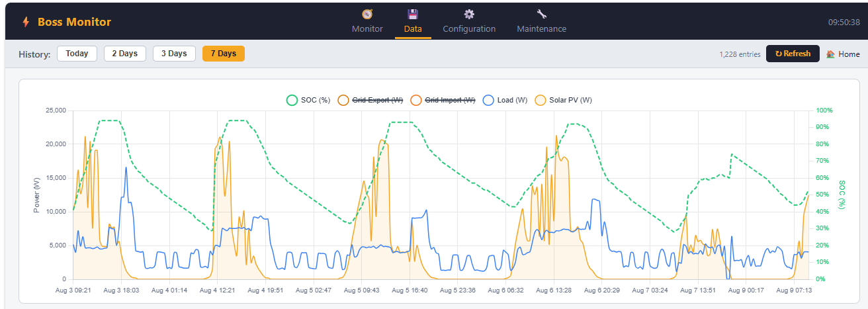
Task: Click the Solar PV legend circle
Action: [x=541, y=100]
